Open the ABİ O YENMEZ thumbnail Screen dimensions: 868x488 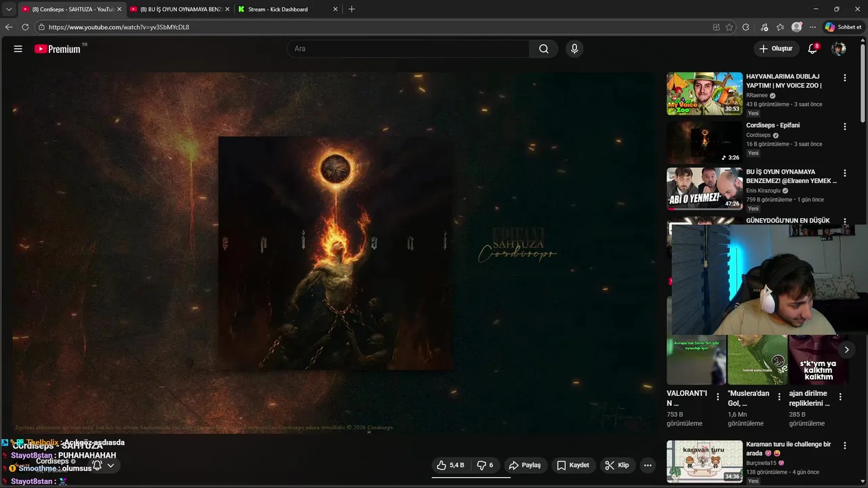tap(705, 189)
